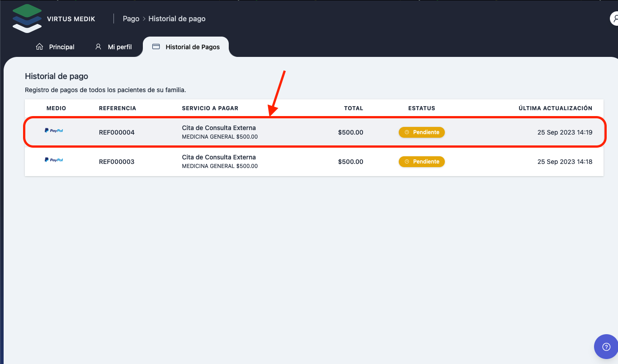Click Historial de pago in the breadcrumb
618x364 pixels.
[177, 19]
